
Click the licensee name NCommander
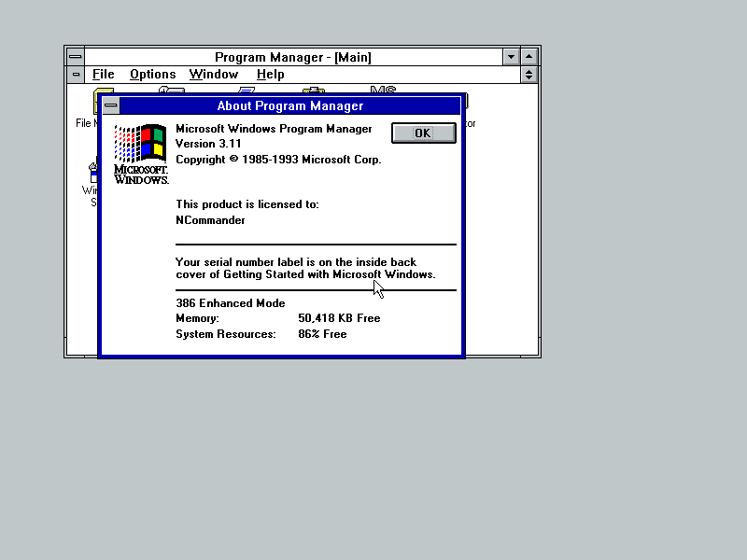click(x=210, y=220)
